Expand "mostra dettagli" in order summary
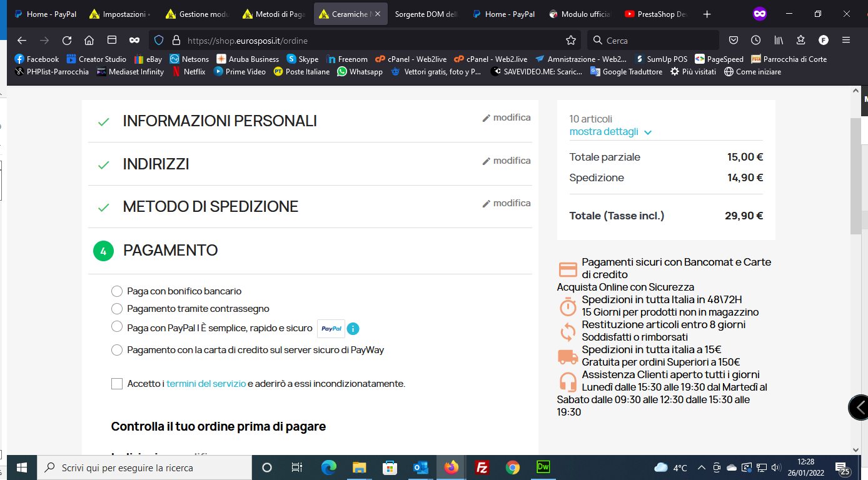 pyautogui.click(x=610, y=132)
